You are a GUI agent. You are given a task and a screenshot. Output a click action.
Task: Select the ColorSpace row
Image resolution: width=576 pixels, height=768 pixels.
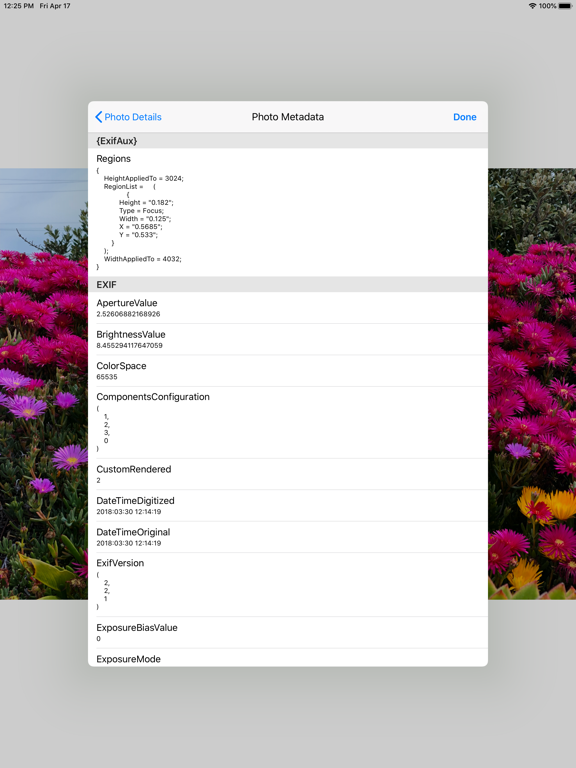[288, 371]
